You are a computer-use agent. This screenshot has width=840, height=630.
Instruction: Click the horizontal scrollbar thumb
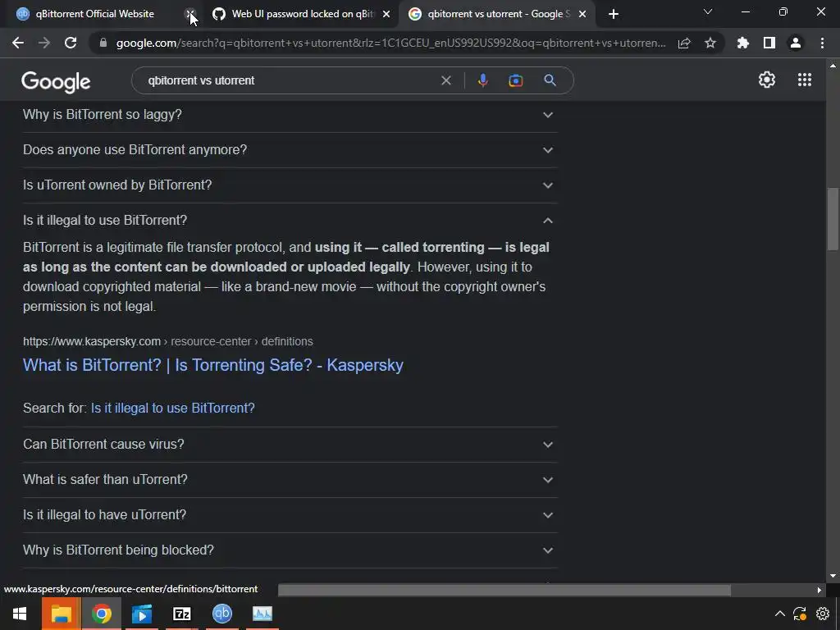(x=504, y=591)
